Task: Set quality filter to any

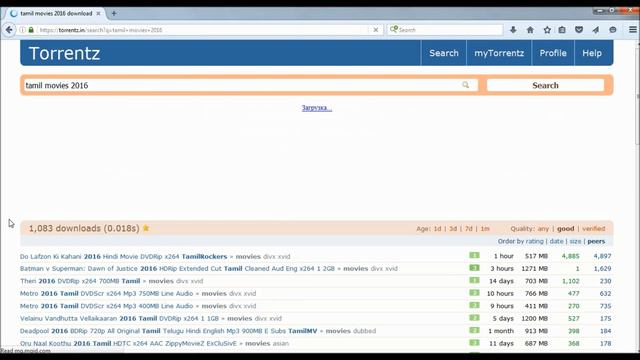Action: pyautogui.click(x=543, y=229)
